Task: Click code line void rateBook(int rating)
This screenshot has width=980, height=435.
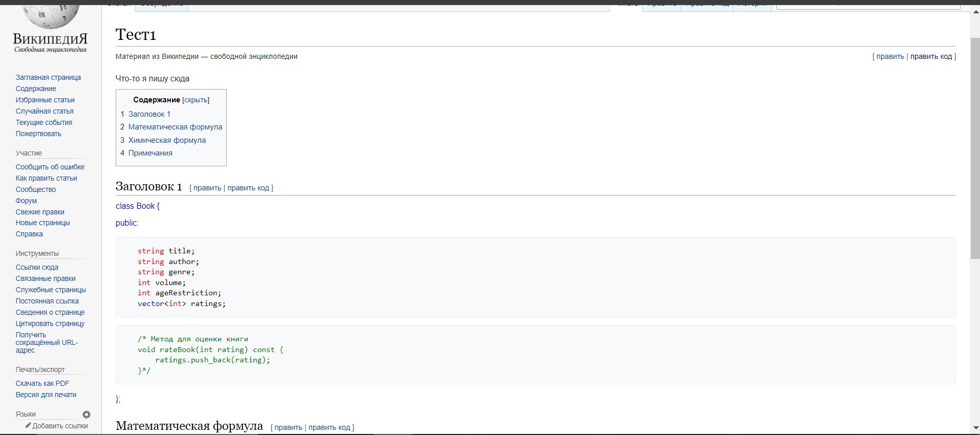Action: (210, 350)
